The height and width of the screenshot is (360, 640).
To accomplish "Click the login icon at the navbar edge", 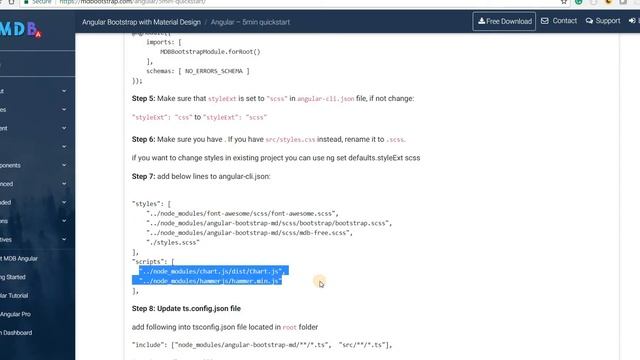I will click(632, 21).
